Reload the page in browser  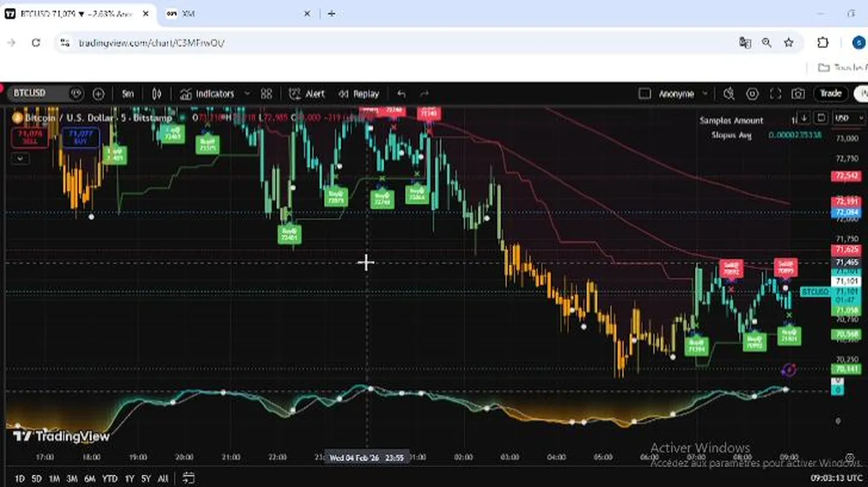point(36,43)
